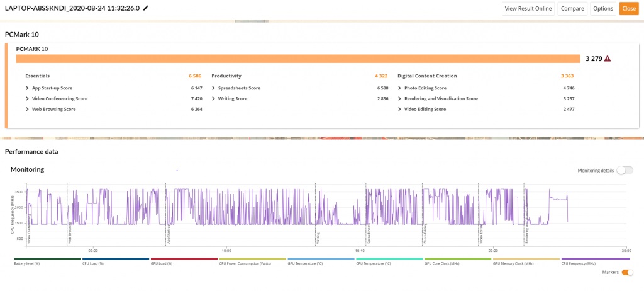Click the Photo Editing Score chevron
Image resolution: width=644 pixels, height=291 pixels.
coord(399,88)
